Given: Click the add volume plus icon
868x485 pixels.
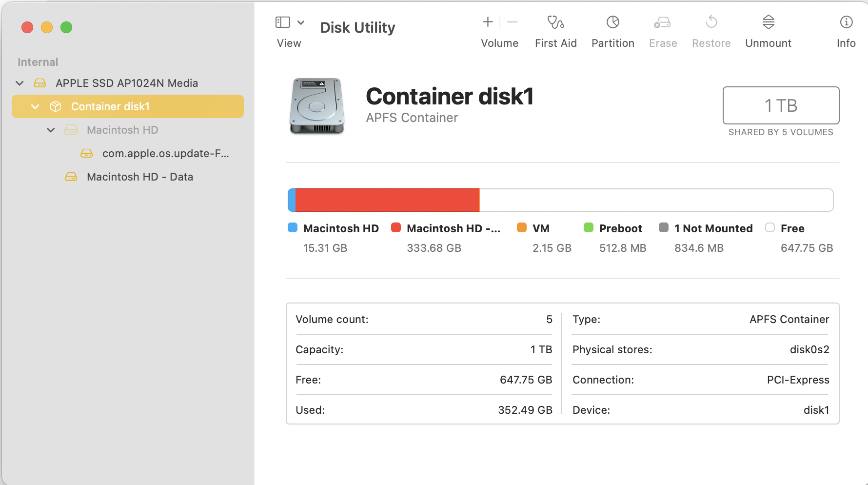Looking at the screenshot, I should coord(488,22).
